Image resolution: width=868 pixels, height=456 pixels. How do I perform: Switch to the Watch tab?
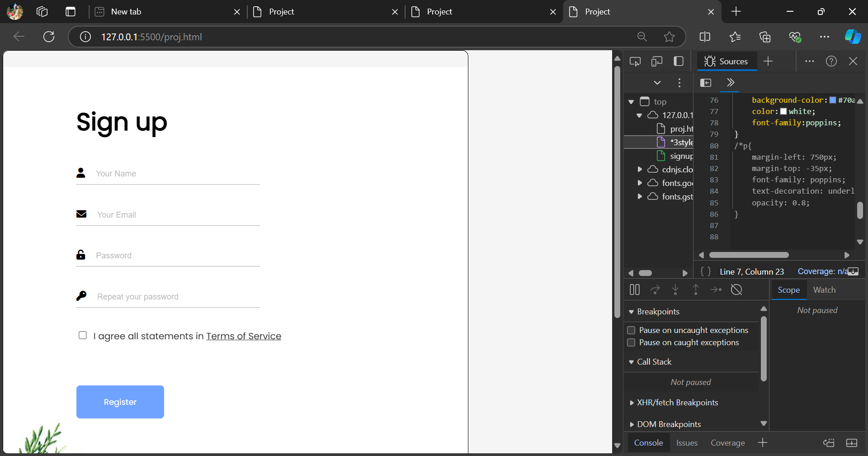tap(824, 290)
